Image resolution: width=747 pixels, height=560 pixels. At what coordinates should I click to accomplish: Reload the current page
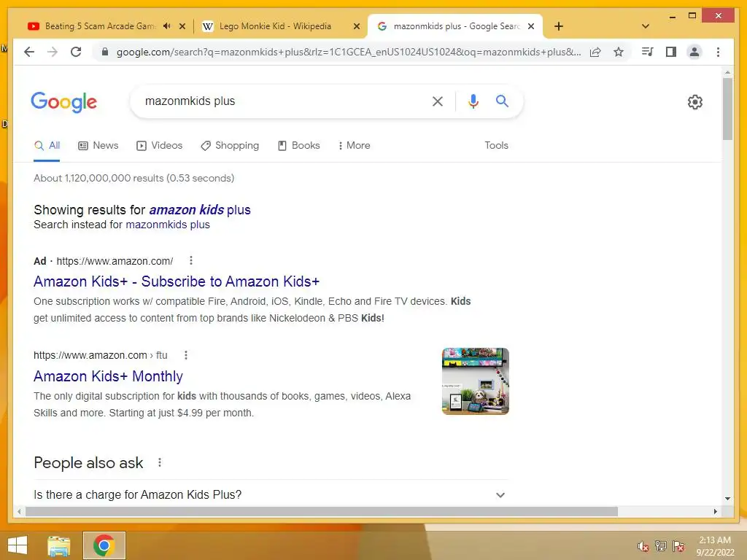point(76,52)
